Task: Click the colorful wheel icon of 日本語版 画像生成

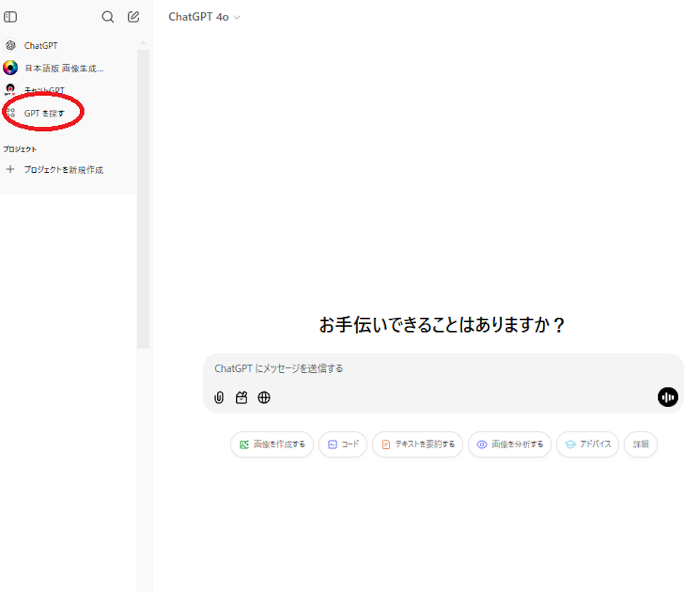Action: 10,67
